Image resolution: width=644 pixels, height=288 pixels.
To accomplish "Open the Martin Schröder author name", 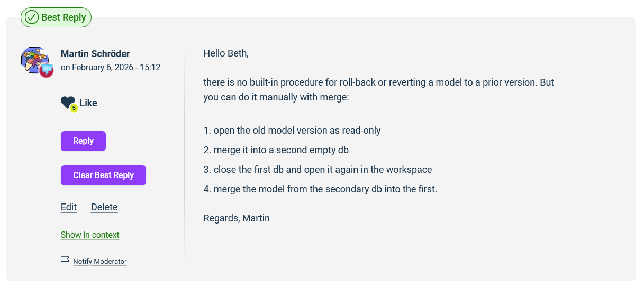I will pyautogui.click(x=95, y=54).
